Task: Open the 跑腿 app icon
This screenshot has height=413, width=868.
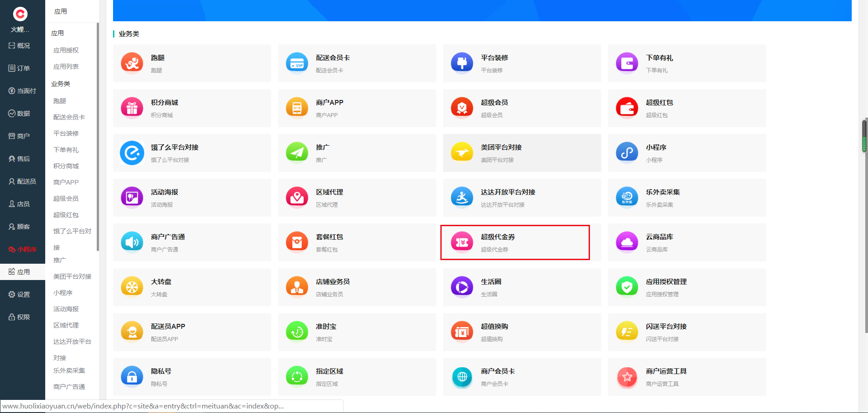Action: pos(132,63)
